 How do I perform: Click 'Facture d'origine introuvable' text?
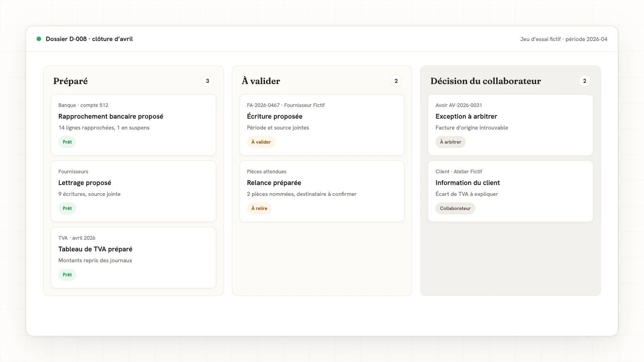pos(472,128)
